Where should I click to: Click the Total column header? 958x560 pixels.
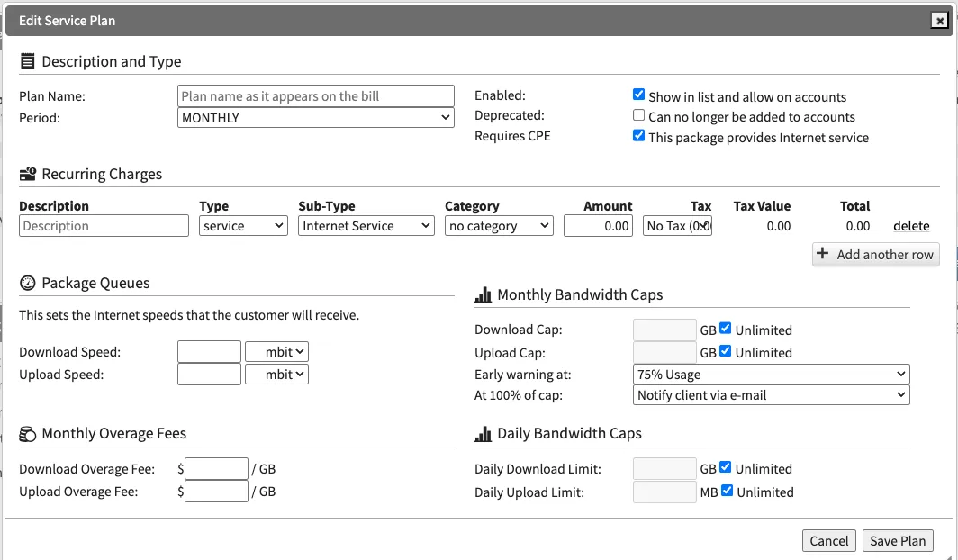tap(854, 206)
